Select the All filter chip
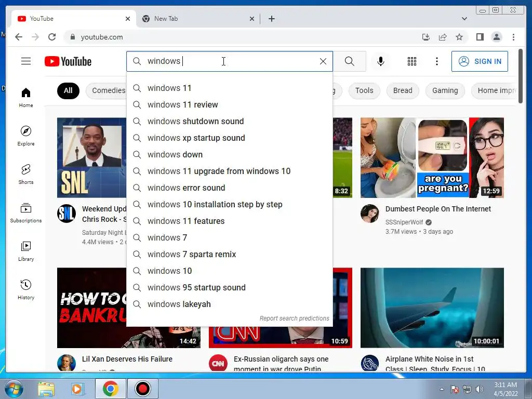 click(68, 90)
